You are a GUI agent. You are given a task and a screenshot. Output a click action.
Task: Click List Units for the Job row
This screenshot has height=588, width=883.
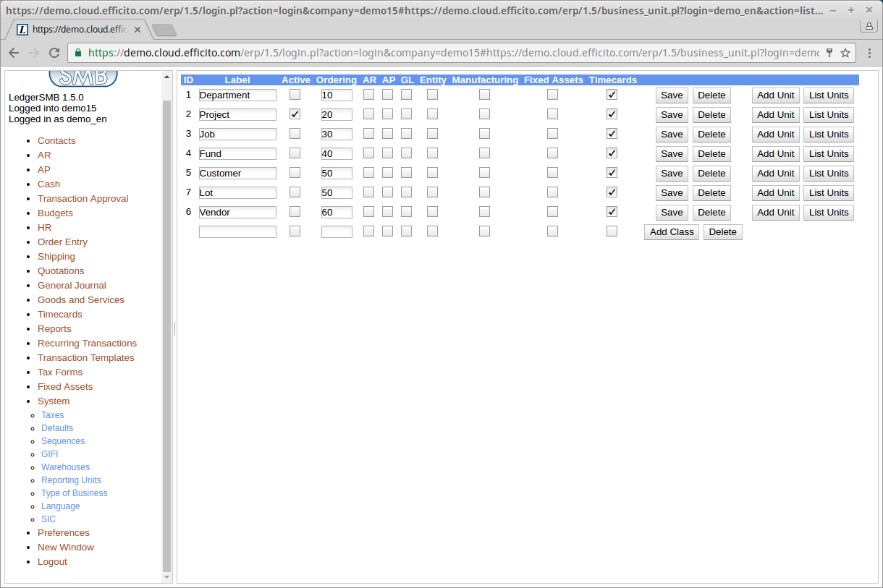click(x=828, y=134)
